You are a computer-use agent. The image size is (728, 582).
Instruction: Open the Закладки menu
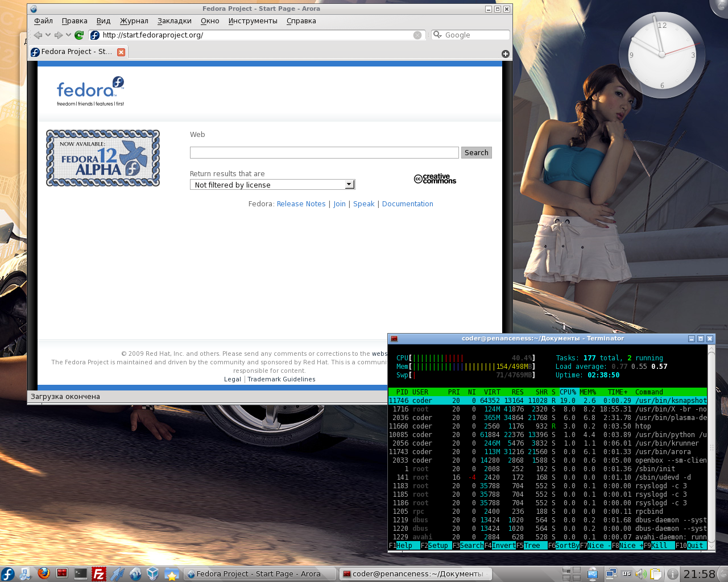(x=174, y=21)
